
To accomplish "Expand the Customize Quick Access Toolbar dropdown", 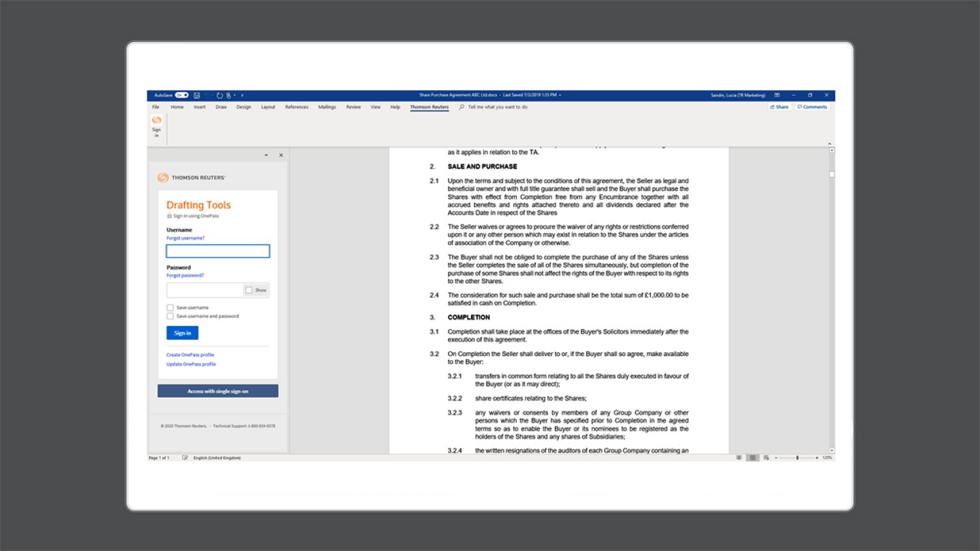I will click(x=242, y=95).
